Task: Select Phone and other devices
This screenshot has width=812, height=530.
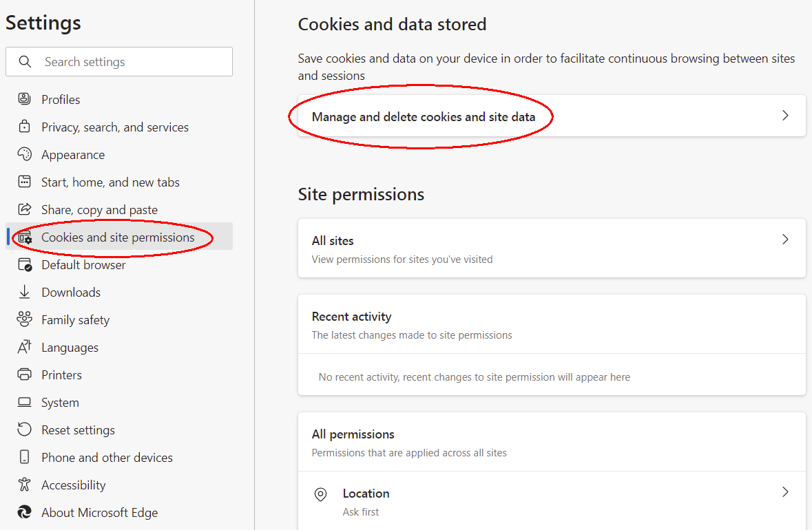Action: click(107, 458)
